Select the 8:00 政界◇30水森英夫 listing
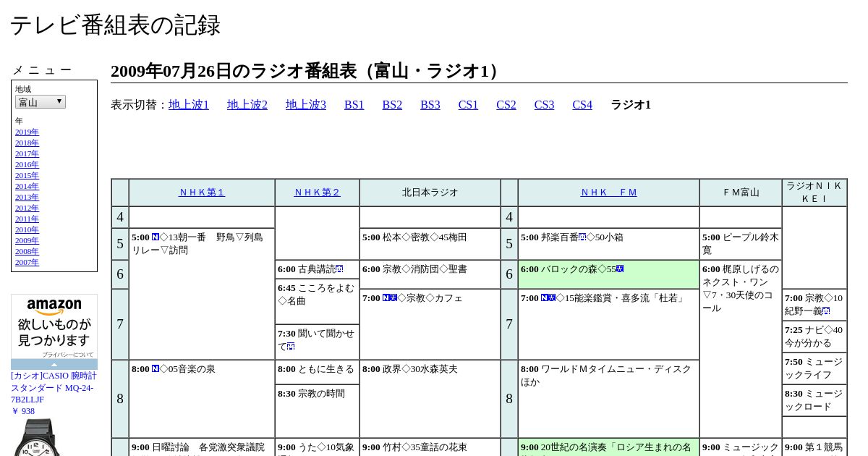 coord(430,399)
